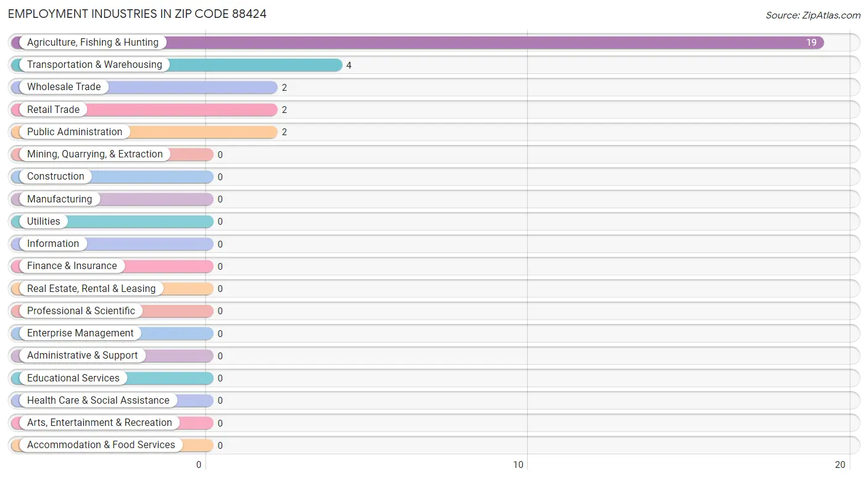Click the value 19 on Agriculture bar
This screenshot has height=479, width=868.
[811, 43]
